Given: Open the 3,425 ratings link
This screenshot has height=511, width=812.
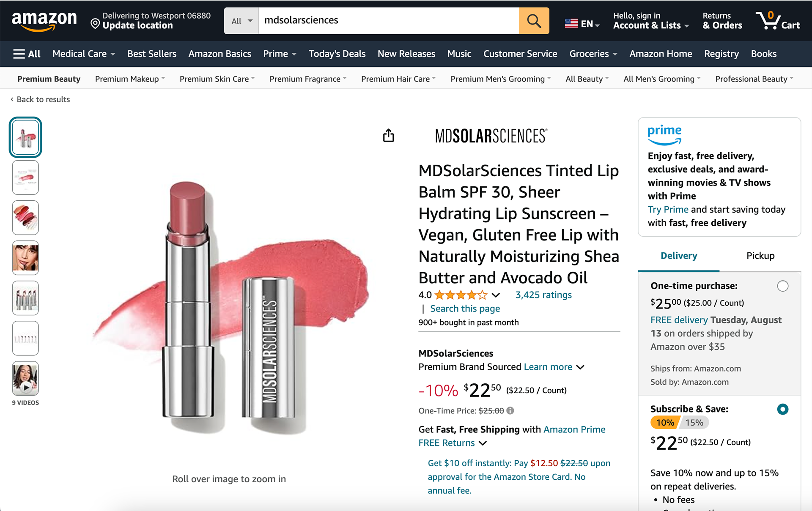Looking at the screenshot, I should [x=543, y=295].
